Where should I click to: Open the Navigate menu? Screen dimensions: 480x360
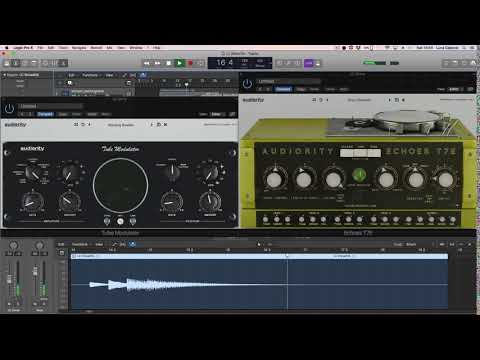click(79, 48)
